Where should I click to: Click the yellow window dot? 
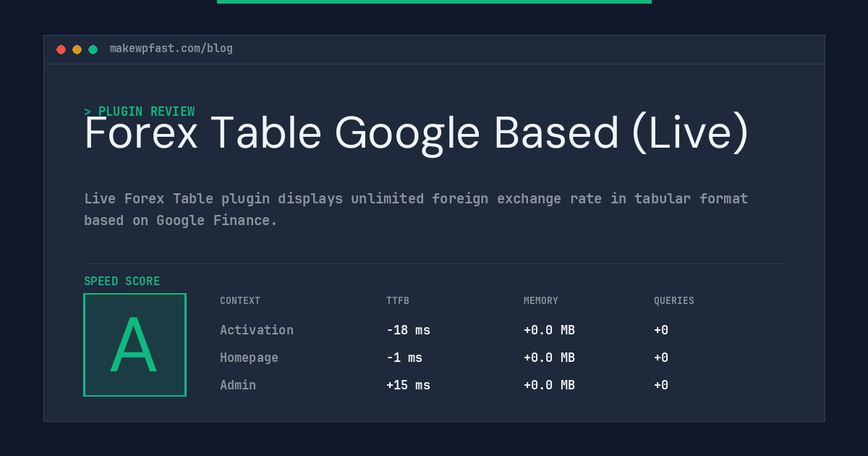pyautogui.click(x=77, y=49)
